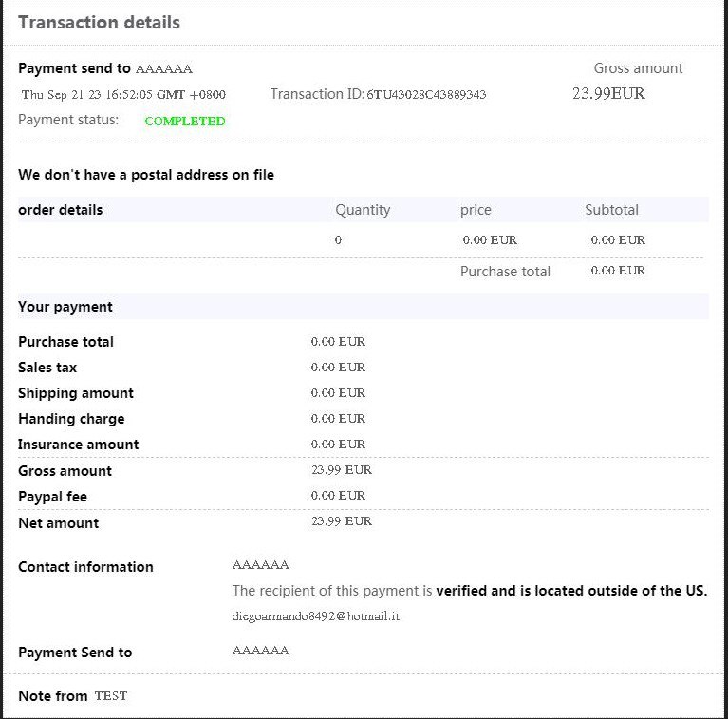The height and width of the screenshot is (719, 728).
Task: Click the 23.99EUR amount at top right
Action: [x=608, y=93]
